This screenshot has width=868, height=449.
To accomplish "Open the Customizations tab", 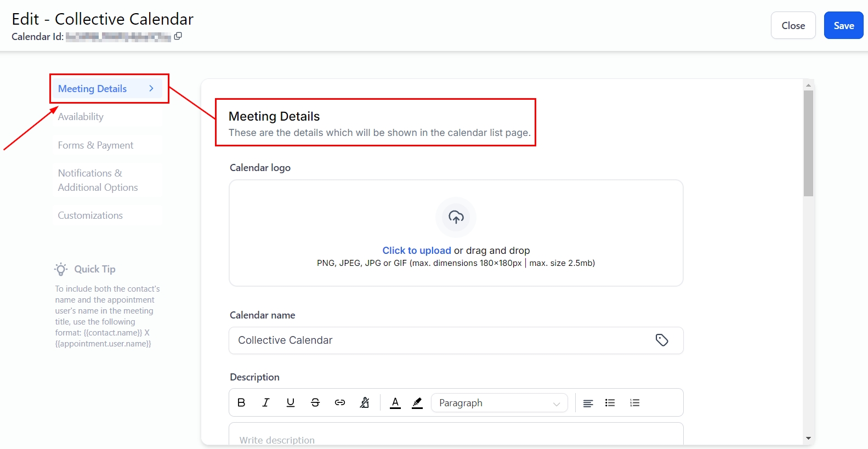I will point(90,215).
